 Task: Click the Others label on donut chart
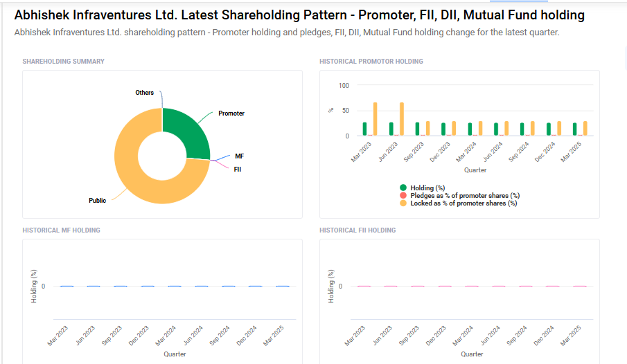coord(144,93)
